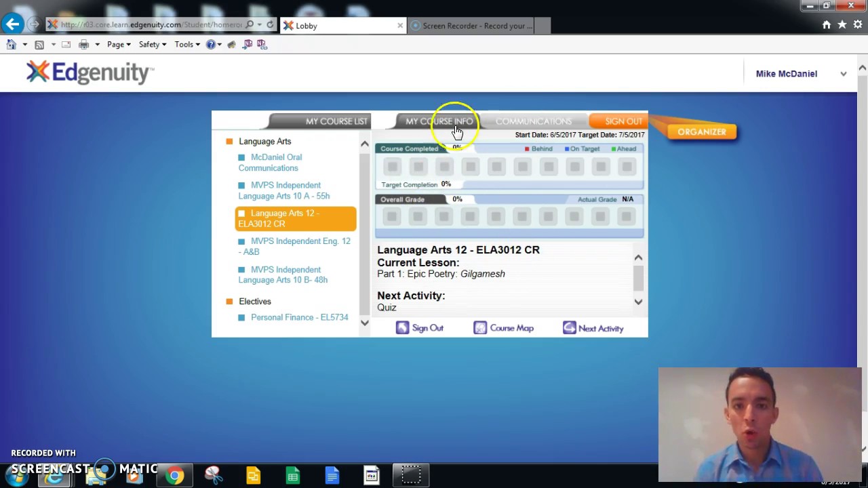Click the Course Completed progress bar

pyautogui.click(x=509, y=167)
